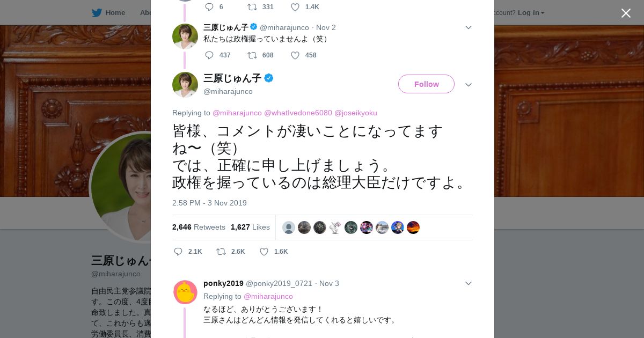Like the top tweet showing 1.4K

pyautogui.click(x=295, y=7)
